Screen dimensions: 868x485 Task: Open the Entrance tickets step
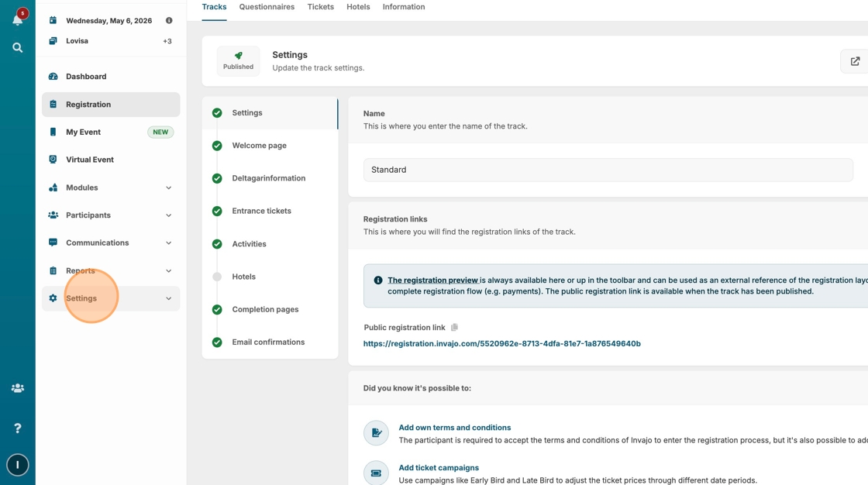[261, 211]
